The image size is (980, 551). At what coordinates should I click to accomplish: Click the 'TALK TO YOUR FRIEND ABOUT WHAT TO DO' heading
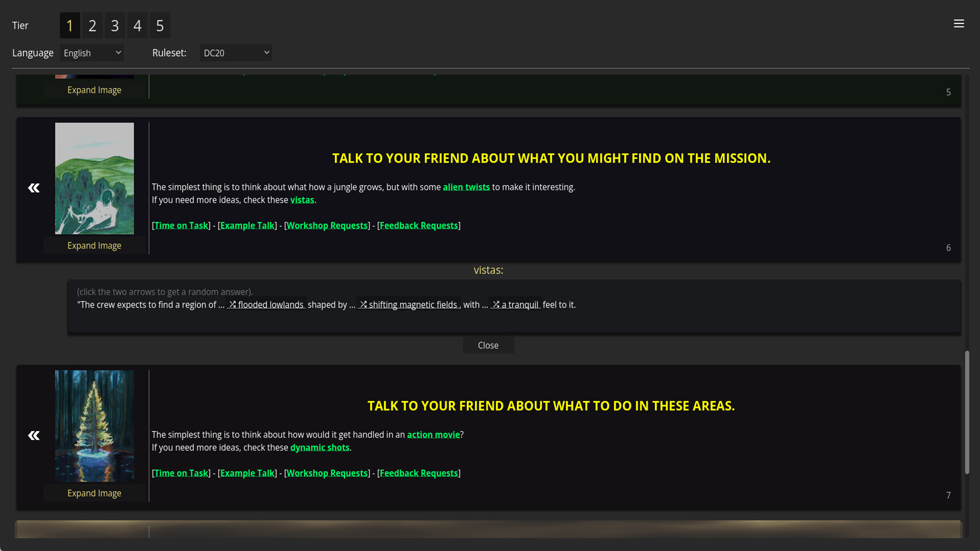pos(551,406)
